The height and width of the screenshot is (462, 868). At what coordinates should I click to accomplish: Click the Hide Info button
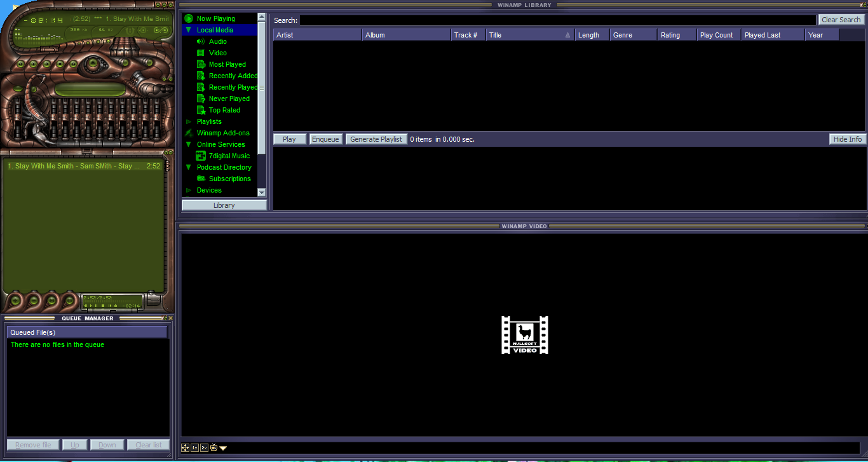848,139
